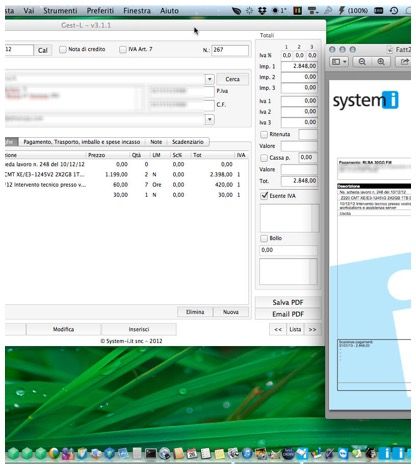Viewport: 416px width, 469px height.
Task: Tick the IVA Art. 7 checkbox
Action: 123,50
